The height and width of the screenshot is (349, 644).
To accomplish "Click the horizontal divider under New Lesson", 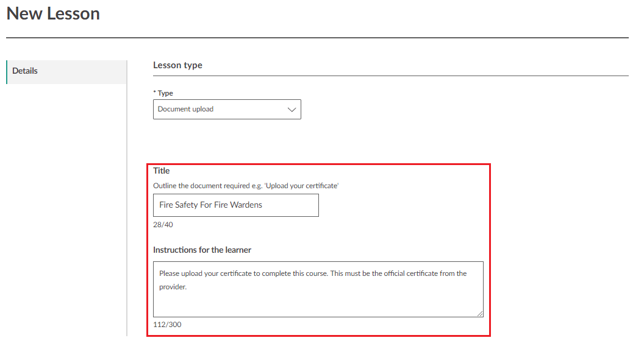I will click(317, 38).
